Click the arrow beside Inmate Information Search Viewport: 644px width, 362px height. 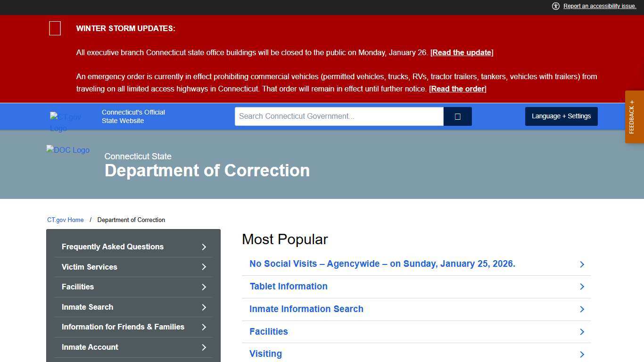pyautogui.click(x=582, y=309)
